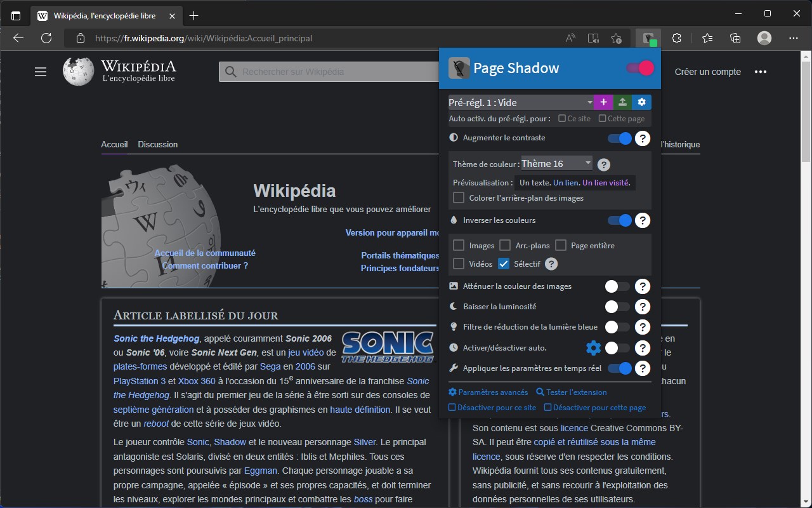812x508 pixels.
Task: Click the Rechercher sur Wikipédia search field
Action: (x=329, y=72)
